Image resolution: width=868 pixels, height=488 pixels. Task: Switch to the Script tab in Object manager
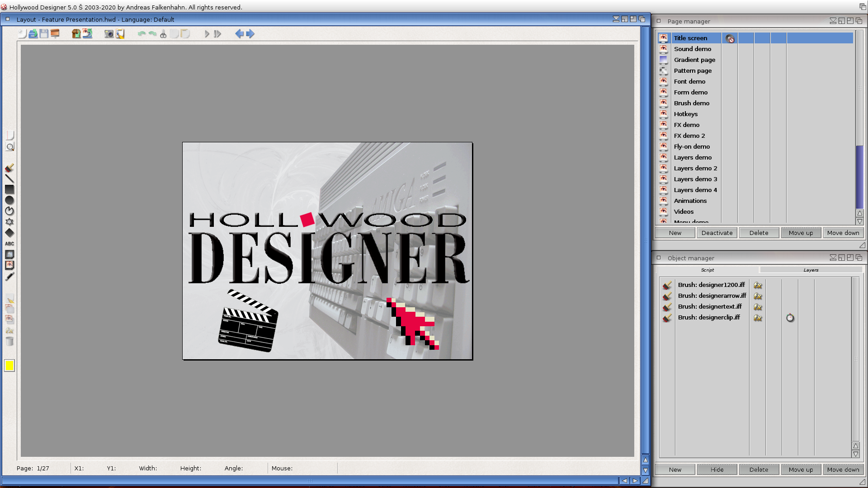click(x=708, y=270)
